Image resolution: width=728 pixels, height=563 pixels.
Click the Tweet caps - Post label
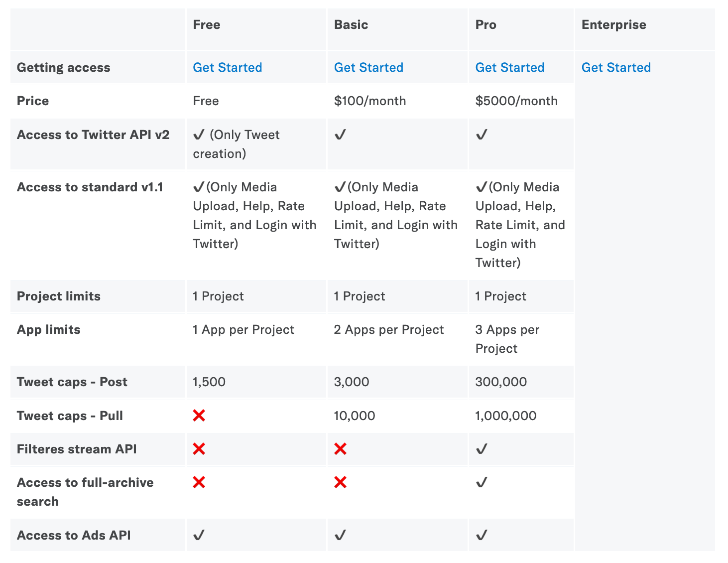click(x=72, y=382)
